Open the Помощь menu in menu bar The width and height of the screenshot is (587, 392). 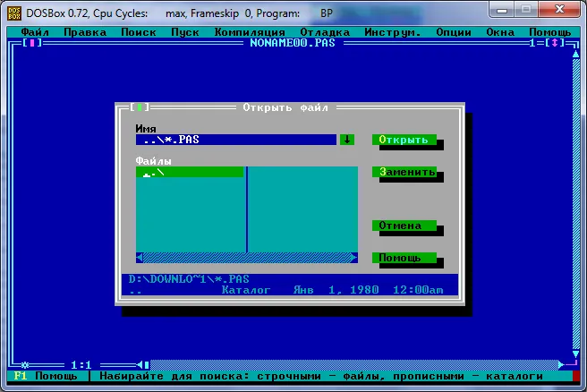coord(550,32)
